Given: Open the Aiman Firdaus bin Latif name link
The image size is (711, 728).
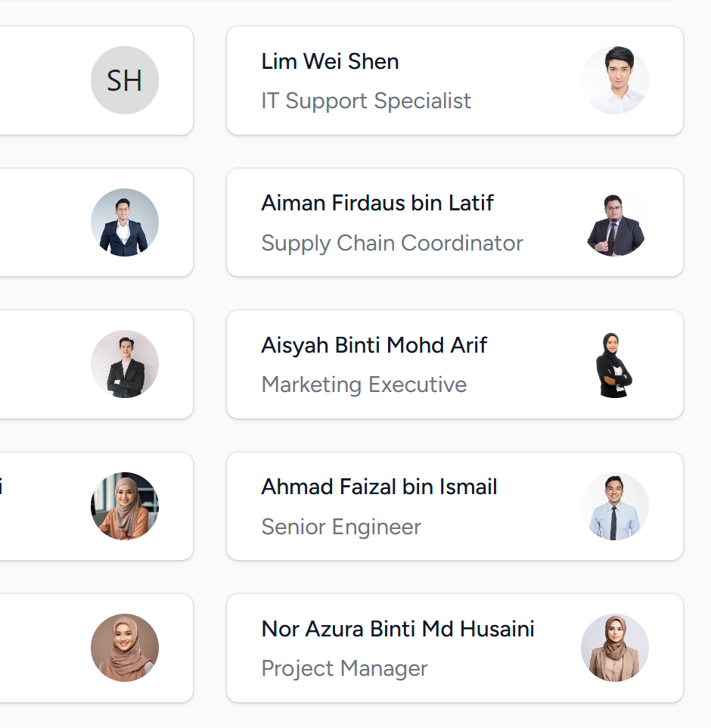Looking at the screenshot, I should pyautogui.click(x=377, y=203).
